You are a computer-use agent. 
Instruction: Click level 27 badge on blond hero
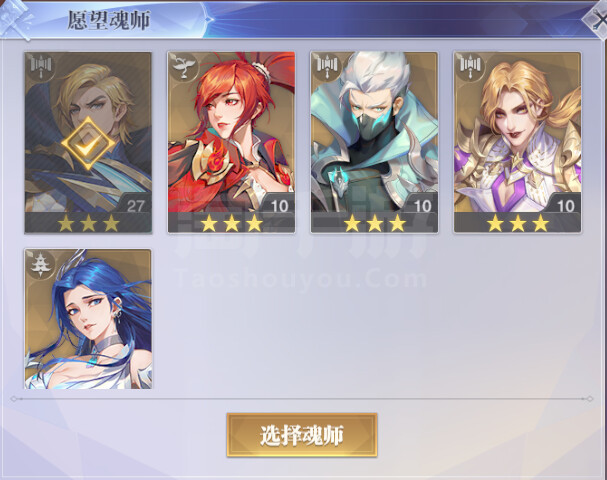click(135, 206)
